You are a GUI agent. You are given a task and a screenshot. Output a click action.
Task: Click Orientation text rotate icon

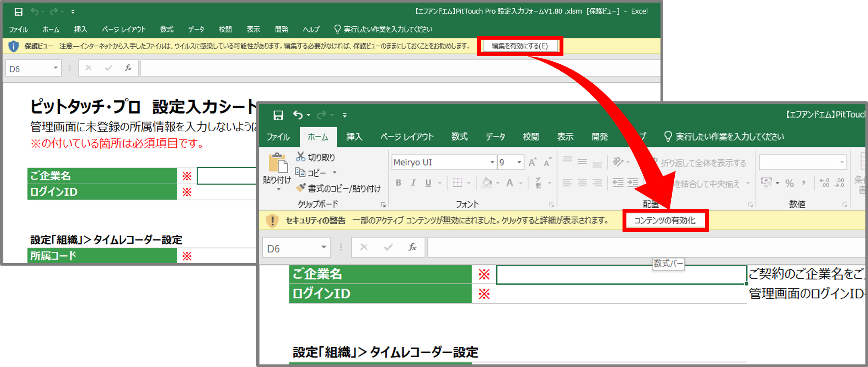click(618, 162)
